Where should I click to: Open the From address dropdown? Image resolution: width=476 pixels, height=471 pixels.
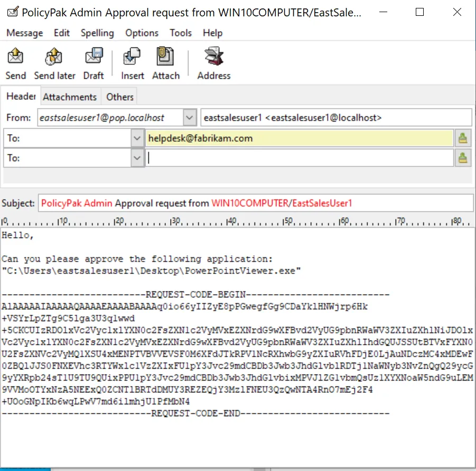(190, 117)
